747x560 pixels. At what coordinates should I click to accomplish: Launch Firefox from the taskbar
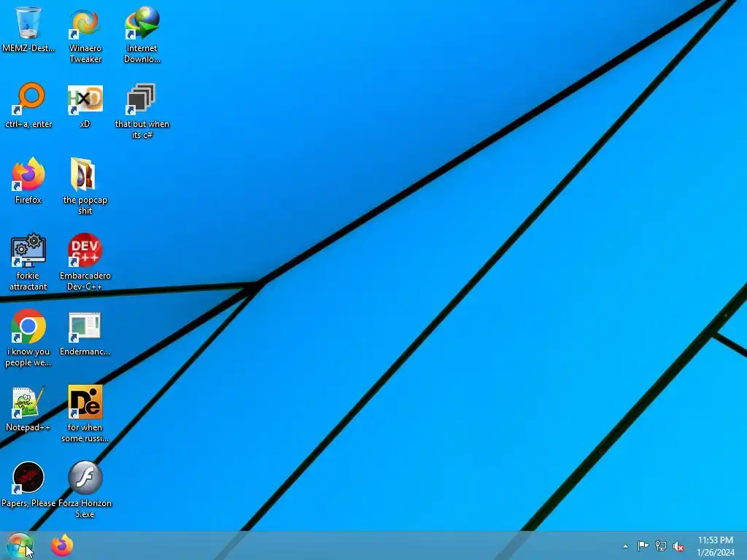pos(63,545)
